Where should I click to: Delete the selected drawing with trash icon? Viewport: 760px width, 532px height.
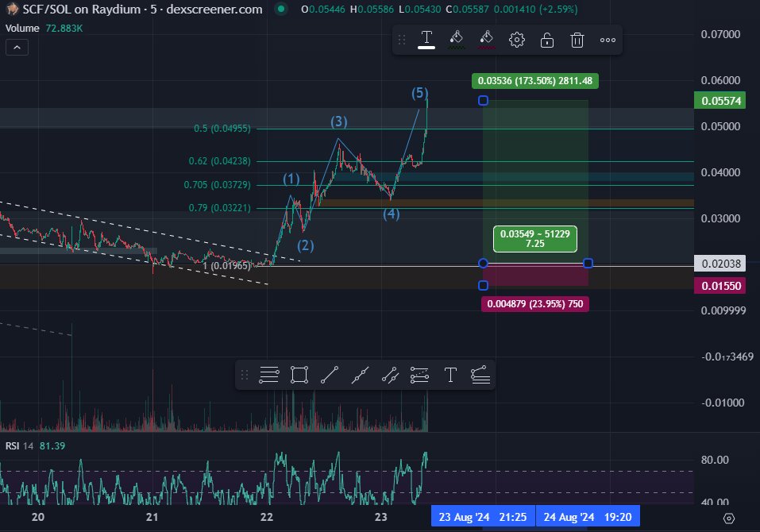click(577, 40)
